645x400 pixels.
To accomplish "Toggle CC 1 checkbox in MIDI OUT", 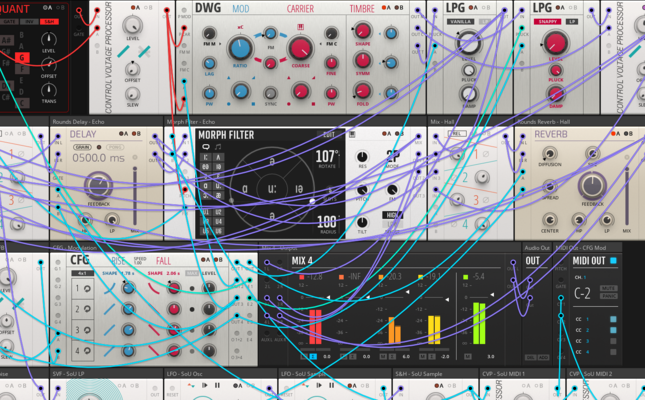I will click(x=613, y=319).
